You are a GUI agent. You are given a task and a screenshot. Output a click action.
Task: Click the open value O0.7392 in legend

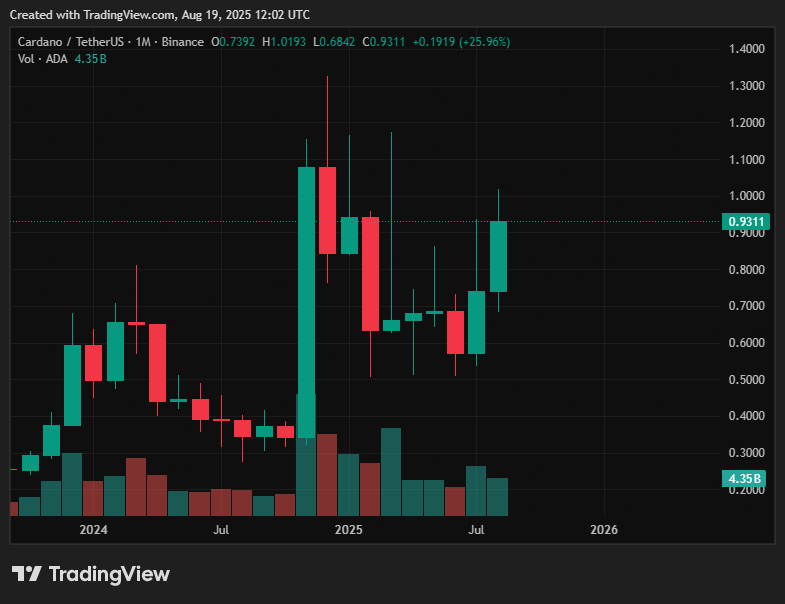pyautogui.click(x=231, y=42)
